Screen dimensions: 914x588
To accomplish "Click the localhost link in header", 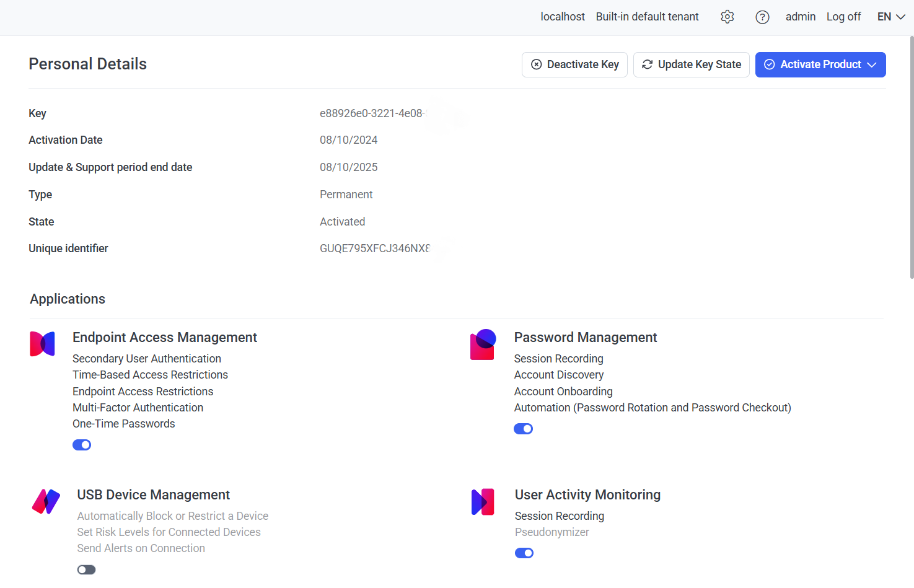I will (562, 17).
